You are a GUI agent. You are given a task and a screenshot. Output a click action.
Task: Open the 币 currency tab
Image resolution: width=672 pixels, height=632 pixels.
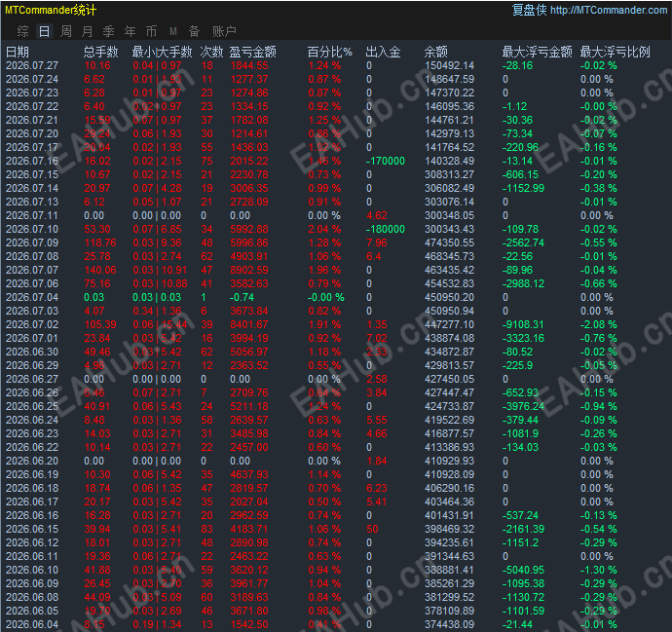pos(151,31)
